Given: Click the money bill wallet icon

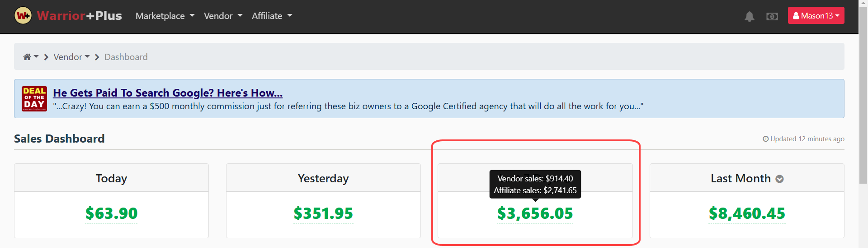Looking at the screenshot, I should click(772, 17).
